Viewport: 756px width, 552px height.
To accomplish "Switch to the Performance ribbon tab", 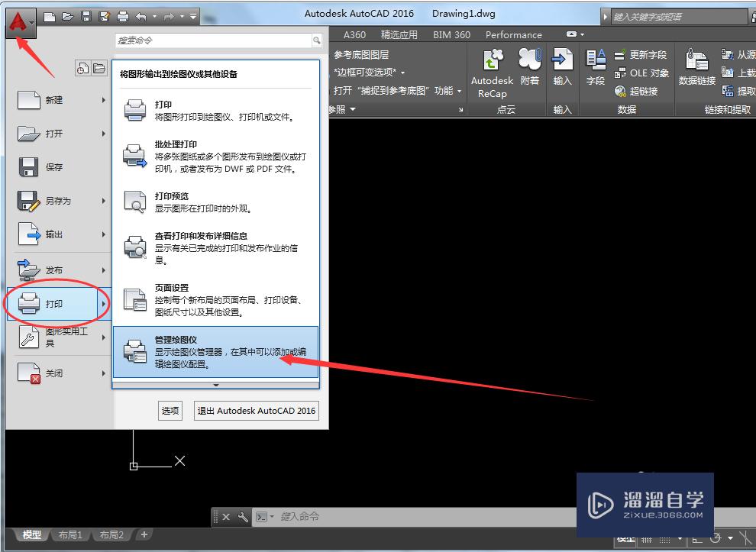I will tap(513, 34).
